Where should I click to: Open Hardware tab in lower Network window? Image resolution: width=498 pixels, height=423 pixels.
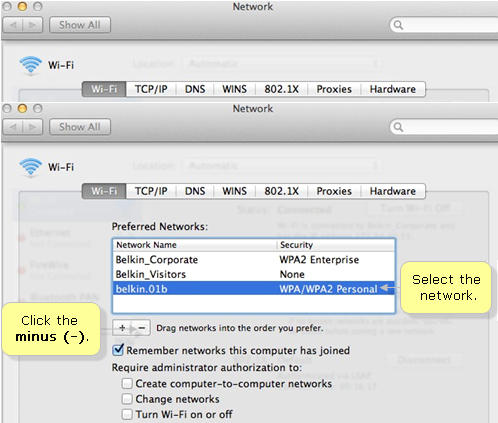(393, 191)
